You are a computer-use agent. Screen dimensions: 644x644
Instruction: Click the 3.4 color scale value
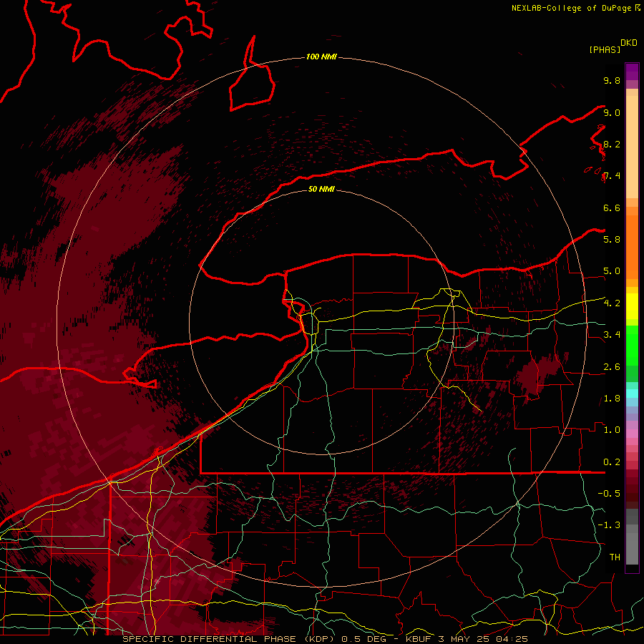click(612, 334)
